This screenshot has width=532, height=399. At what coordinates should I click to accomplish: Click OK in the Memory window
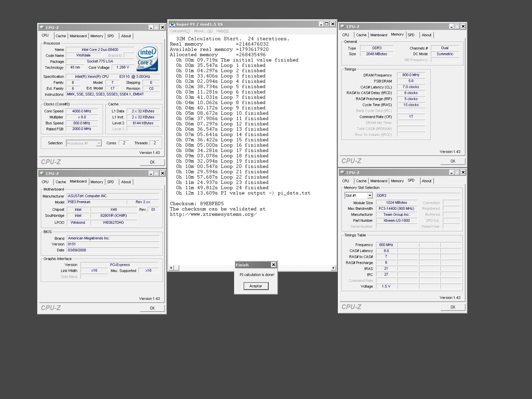tap(453, 161)
